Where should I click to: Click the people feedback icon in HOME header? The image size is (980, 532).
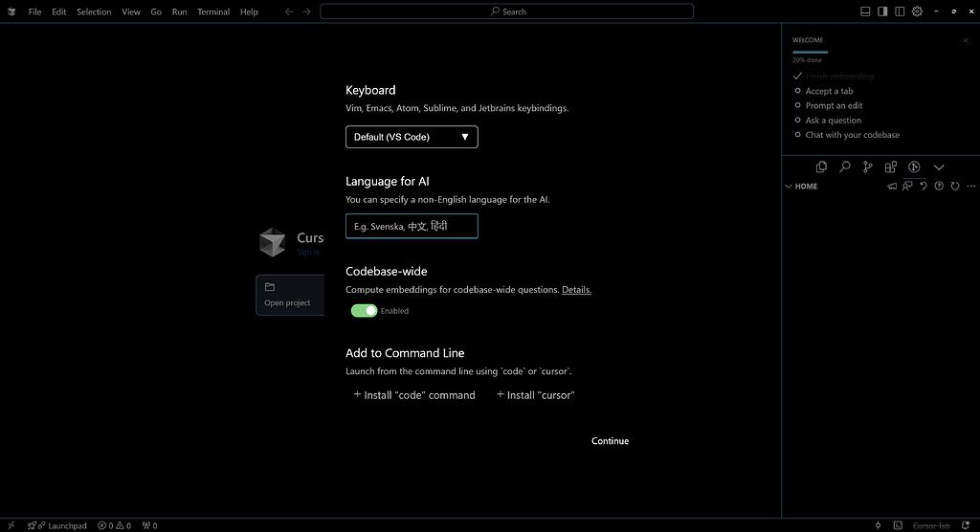point(907,187)
